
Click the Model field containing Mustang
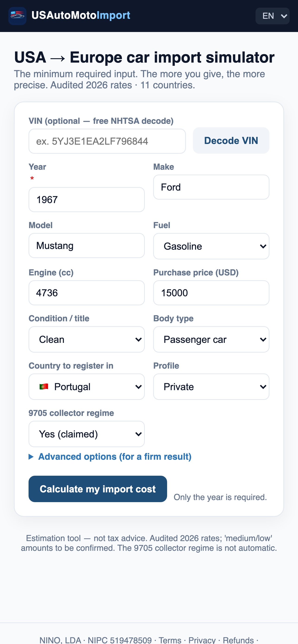point(87,245)
